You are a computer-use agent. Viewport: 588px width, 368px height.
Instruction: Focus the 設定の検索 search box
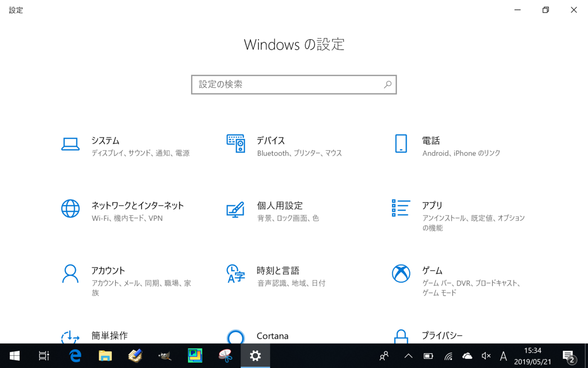click(294, 84)
